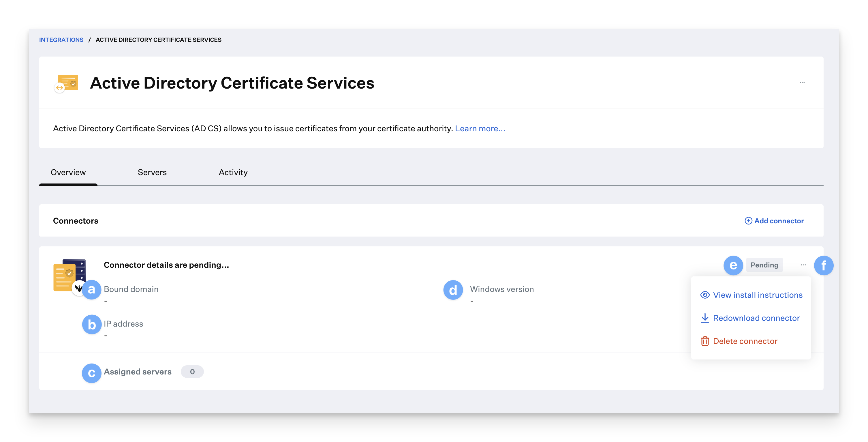
Task: Choose Redownload connector from the menu
Action: (x=756, y=318)
